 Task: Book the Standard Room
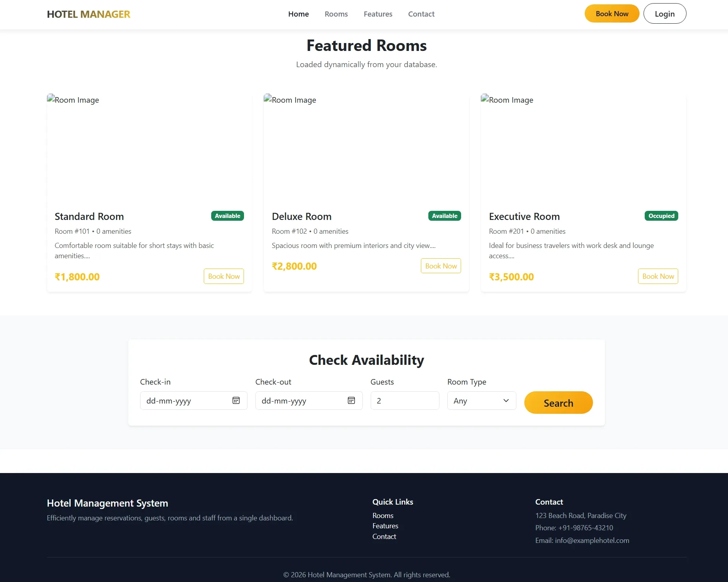[223, 276]
